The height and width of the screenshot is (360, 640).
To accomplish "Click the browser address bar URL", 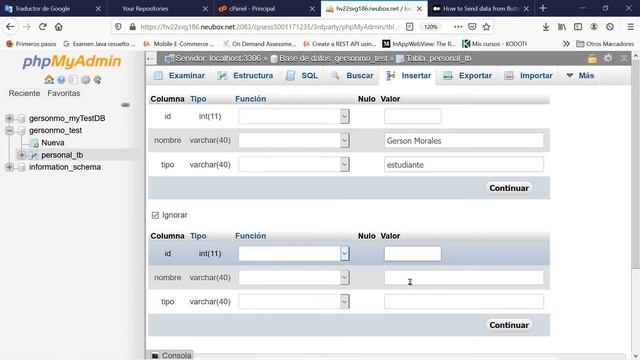I will (x=270, y=27).
